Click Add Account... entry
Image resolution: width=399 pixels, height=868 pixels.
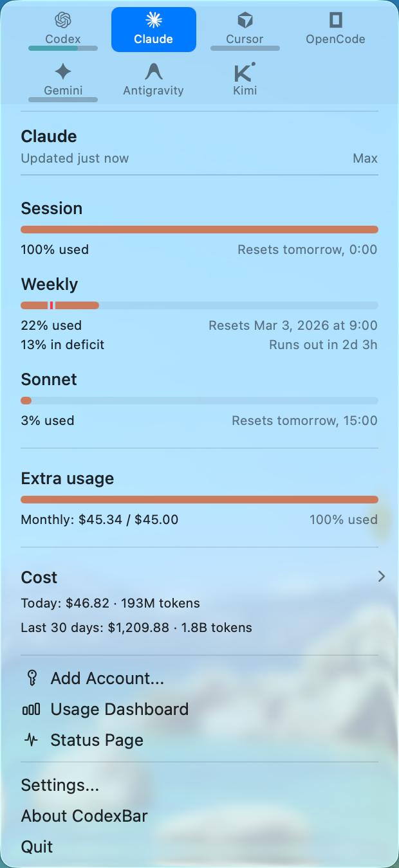point(107,678)
